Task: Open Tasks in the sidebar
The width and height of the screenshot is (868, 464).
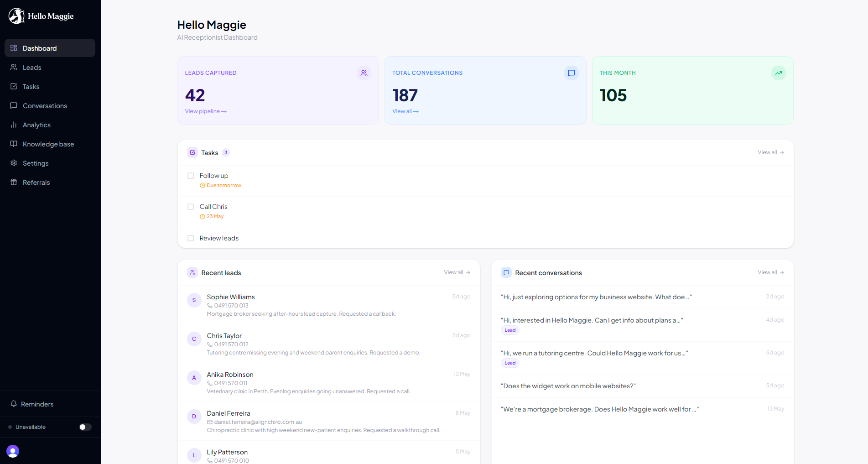Action: click(x=50, y=86)
